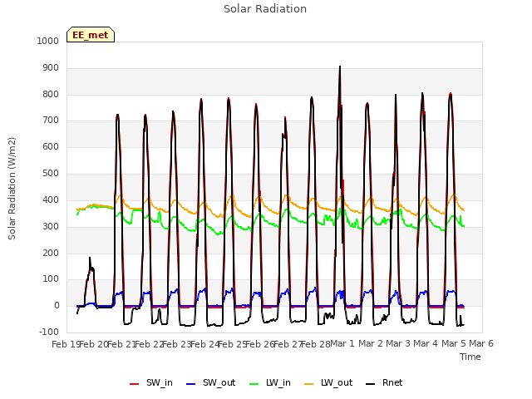Click the Mar 2 x-axis date label
This screenshot has height=399, width=532.
371,343
